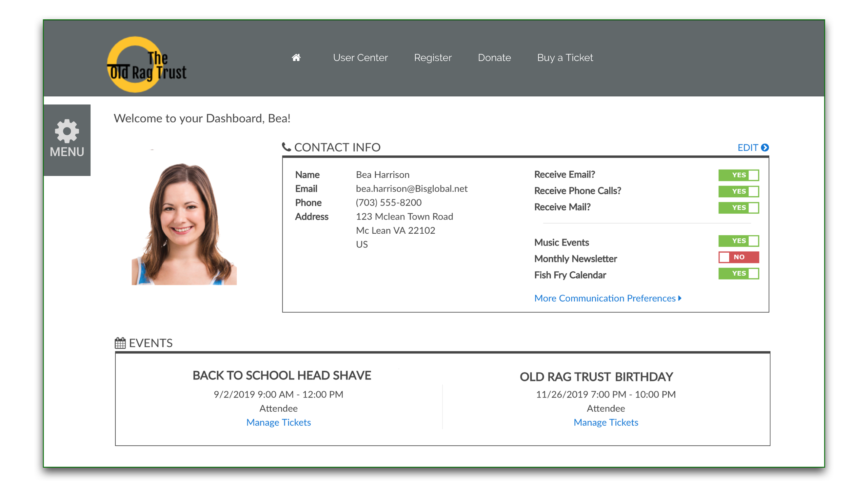Image resolution: width=868 pixels, height=486 pixels.
Task: Toggle the Receive Email switch
Action: [x=738, y=175]
